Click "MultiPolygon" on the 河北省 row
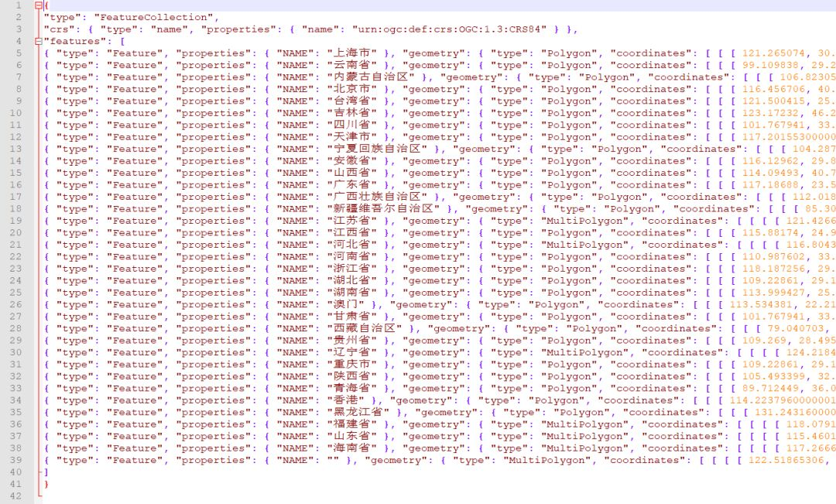The height and width of the screenshot is (504, 836). [585, 245]
